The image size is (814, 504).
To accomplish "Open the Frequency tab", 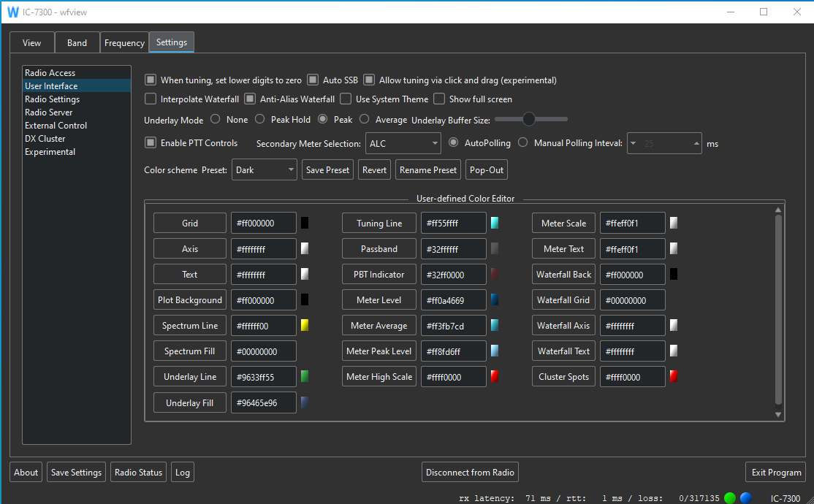I will point(124,42).
